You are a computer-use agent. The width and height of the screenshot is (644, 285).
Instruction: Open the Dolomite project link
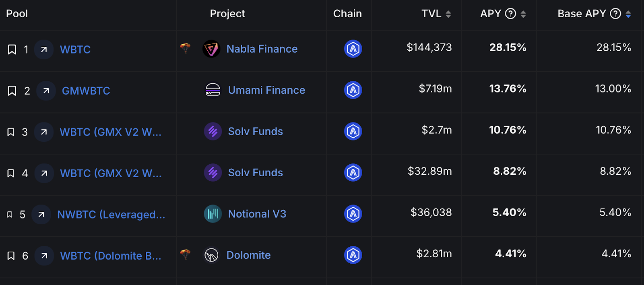[x=248, y=255]
